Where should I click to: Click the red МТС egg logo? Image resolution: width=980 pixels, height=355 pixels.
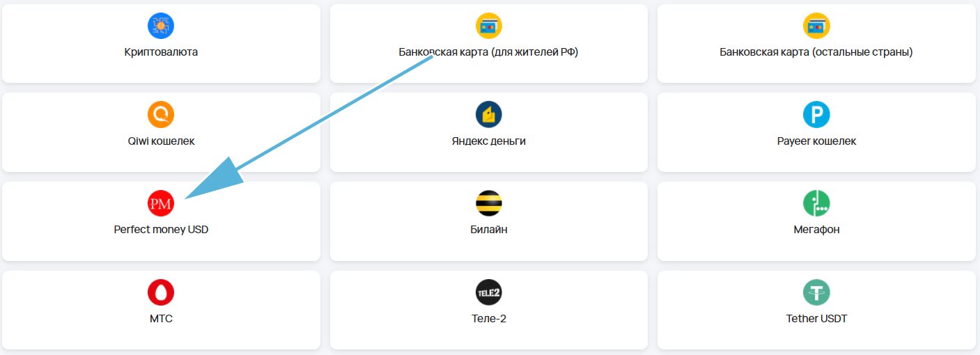coord(161,292)
